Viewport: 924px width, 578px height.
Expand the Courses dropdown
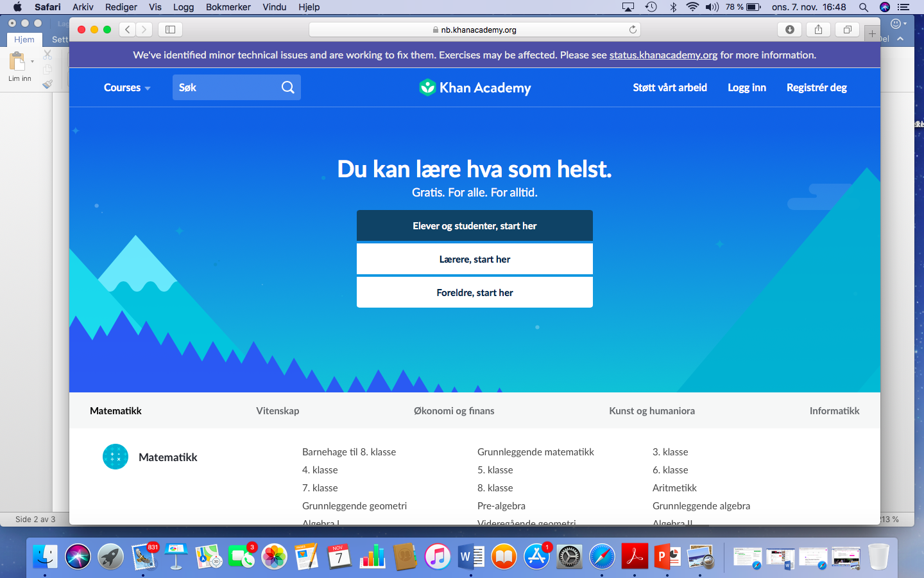click(127, 87)
